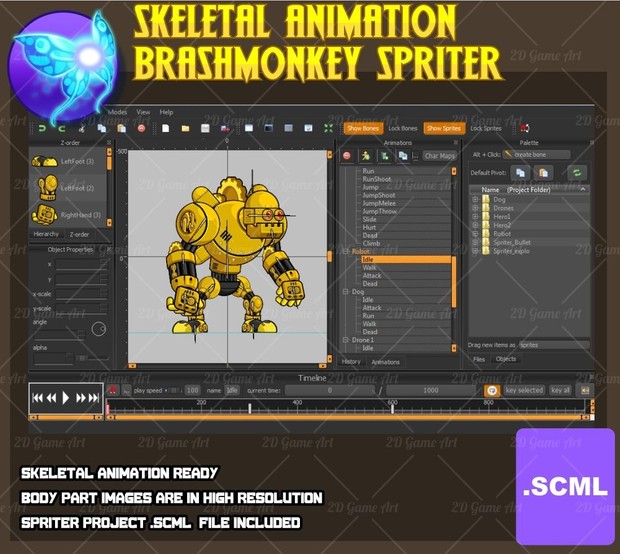The image size is (620, 554).
Task: Save project using the disk icon
Action: 205,128
